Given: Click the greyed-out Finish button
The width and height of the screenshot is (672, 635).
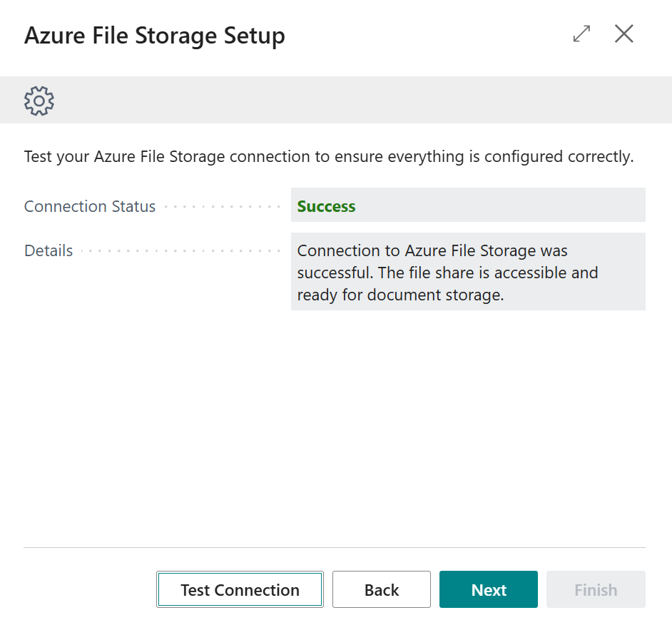Looking at the screenshot, I should click(596, 589).
